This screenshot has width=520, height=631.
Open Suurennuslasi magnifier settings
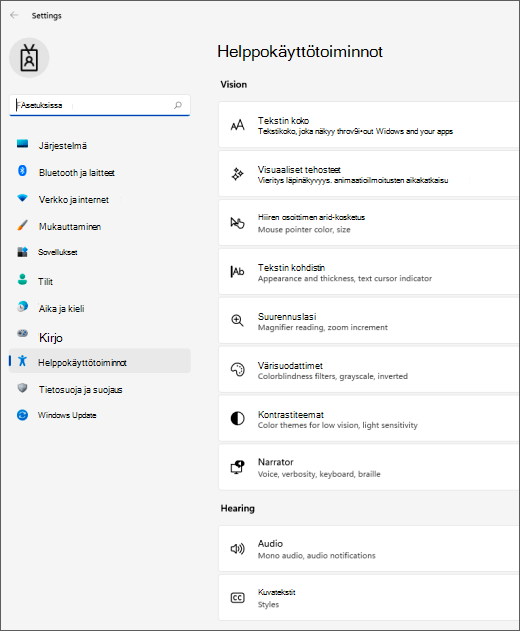368,321
